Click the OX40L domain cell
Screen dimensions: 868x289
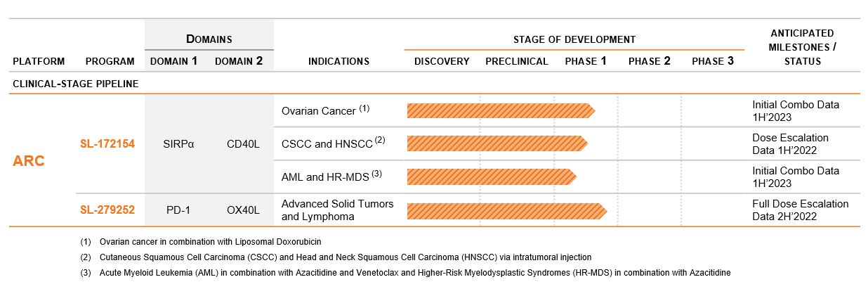[x=242, y=210]
